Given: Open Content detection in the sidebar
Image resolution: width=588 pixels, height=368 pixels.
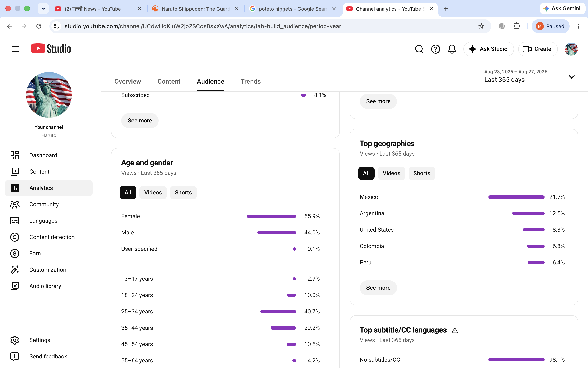Looking at the screenshot, I should click(49, 237).
